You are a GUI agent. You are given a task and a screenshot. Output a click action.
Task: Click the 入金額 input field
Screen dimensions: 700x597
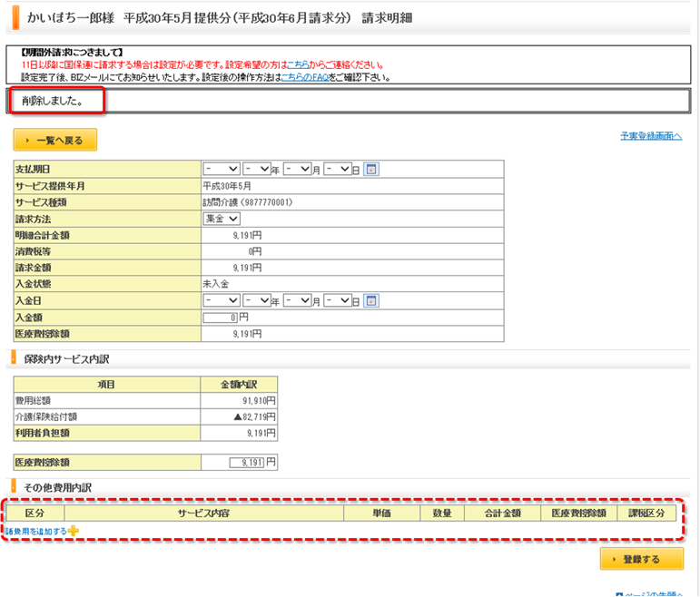coord(220,318)
